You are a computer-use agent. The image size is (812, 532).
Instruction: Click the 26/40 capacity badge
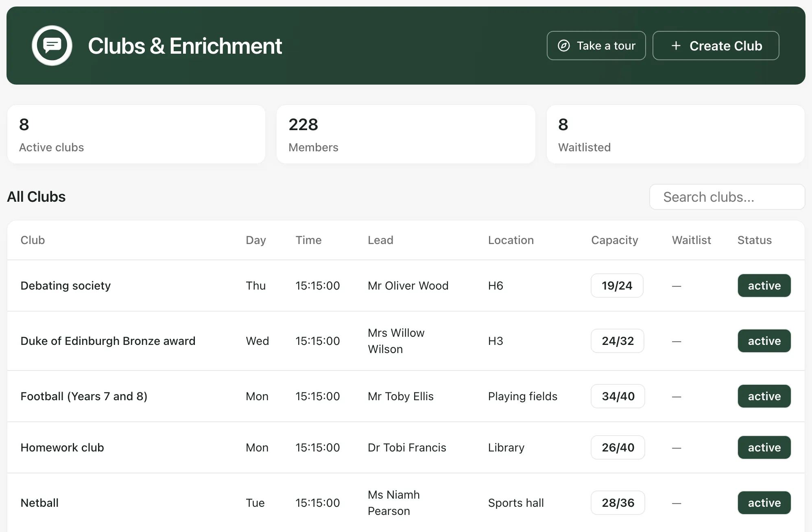tap(618, 447)
